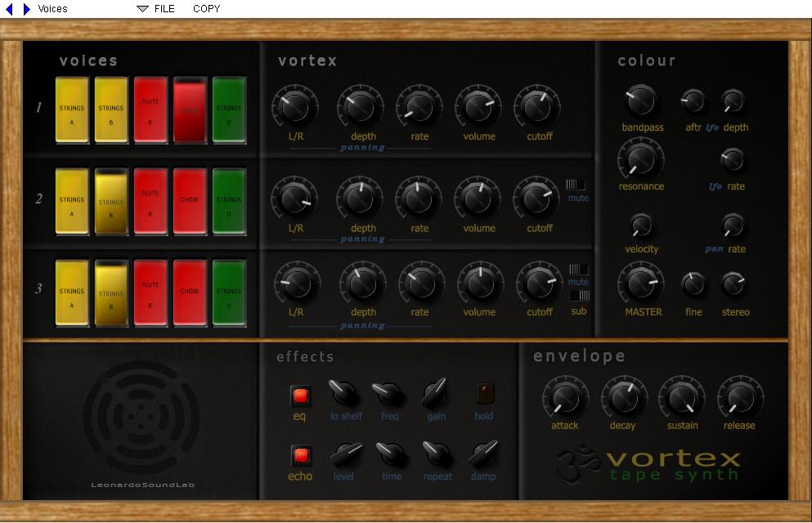812x523 pixels.
Task: Click the fine tuning knob
Action: (x=693, y=284)
